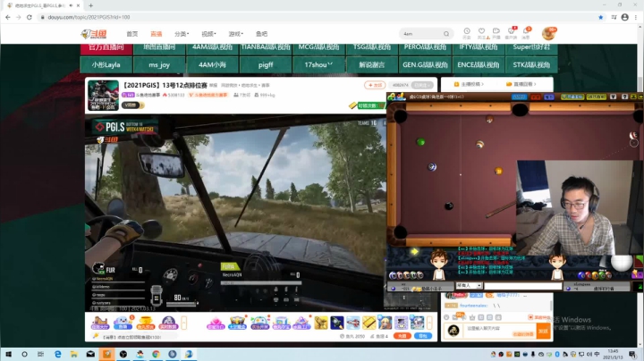The image size is (644, 361).
Task: Select the PERO战队视角 tab
Action: [x=425, y=48]
